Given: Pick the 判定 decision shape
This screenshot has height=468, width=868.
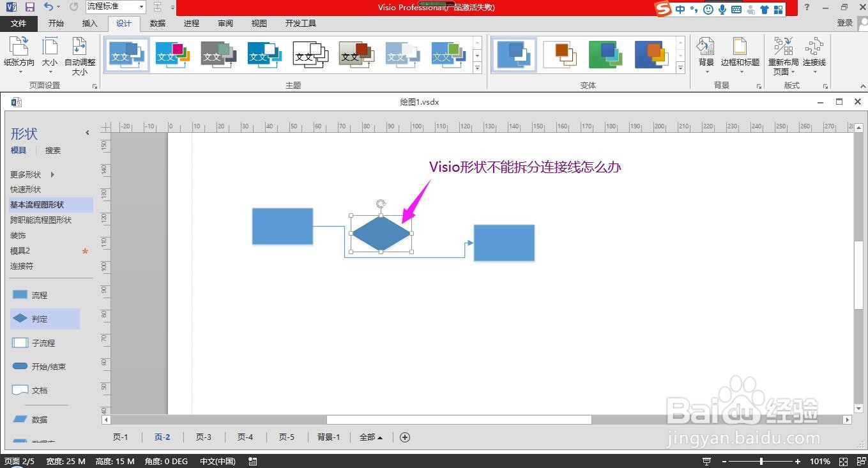Looking at the screenshot, I should coord(45,319).
